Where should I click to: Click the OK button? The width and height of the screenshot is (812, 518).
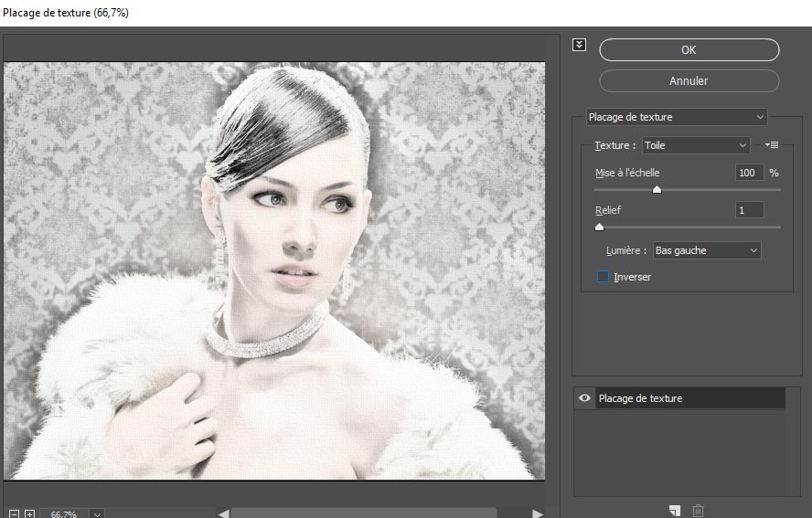(x=689, y=49)
